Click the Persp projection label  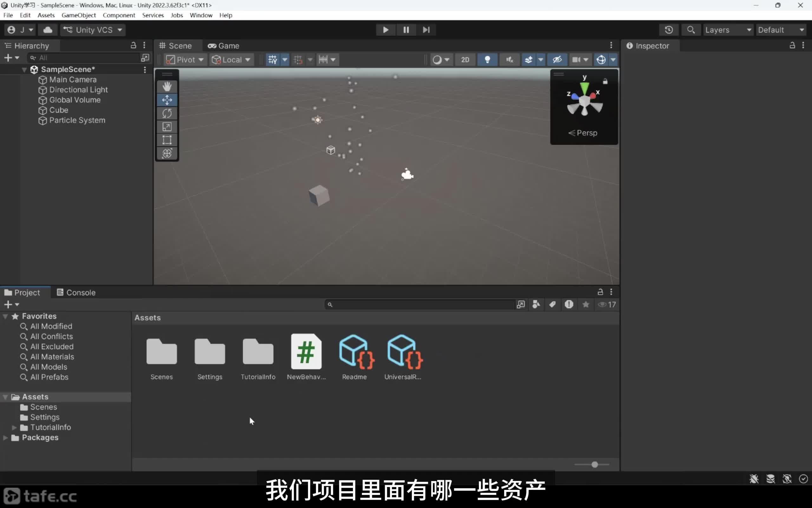(x=583, y=133)
